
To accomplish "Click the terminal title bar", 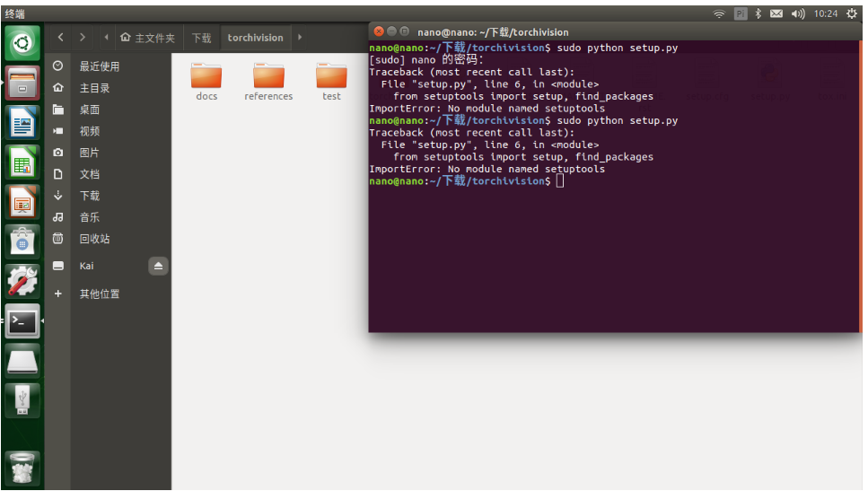I will click(615, 31).
